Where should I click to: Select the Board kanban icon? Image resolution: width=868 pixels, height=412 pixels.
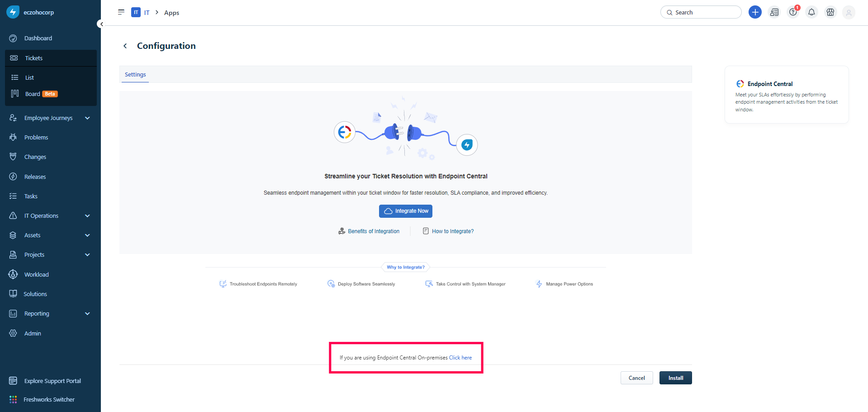pos(15,94)
